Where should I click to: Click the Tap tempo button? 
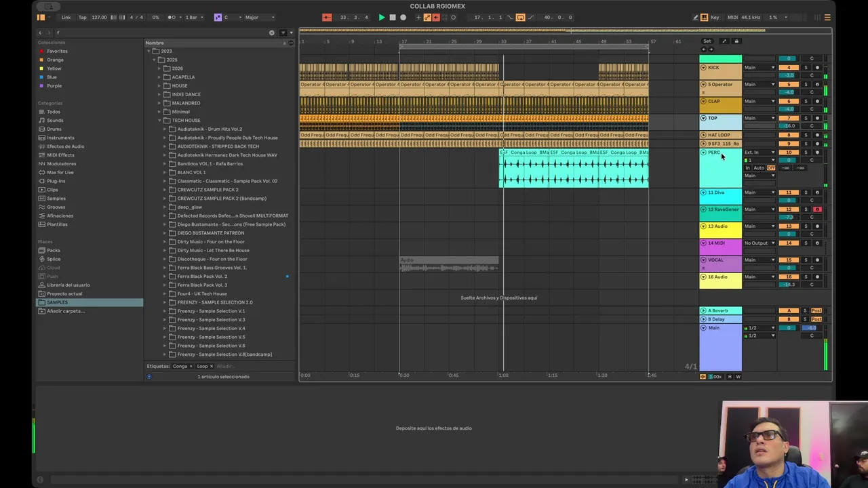click(83, 18)
